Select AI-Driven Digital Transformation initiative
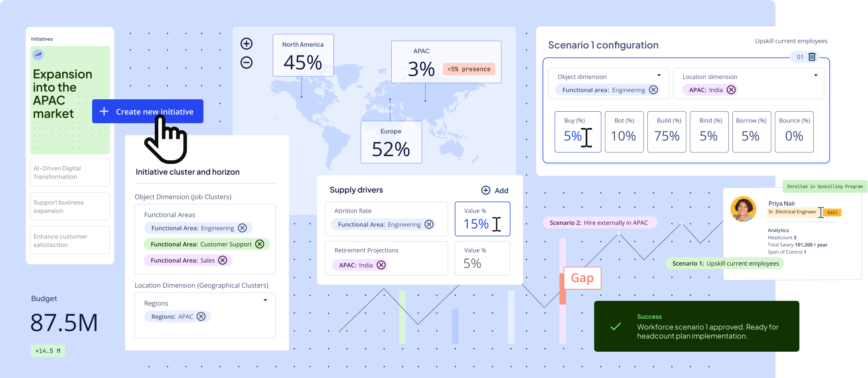The image size is (868, 378). click(x=70, y=172)
